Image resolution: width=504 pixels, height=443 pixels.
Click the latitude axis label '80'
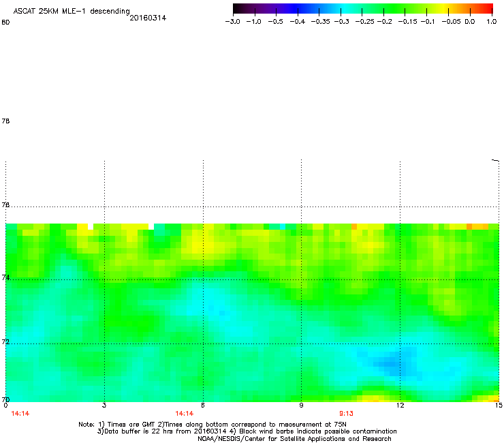click(x=5, y=22)
